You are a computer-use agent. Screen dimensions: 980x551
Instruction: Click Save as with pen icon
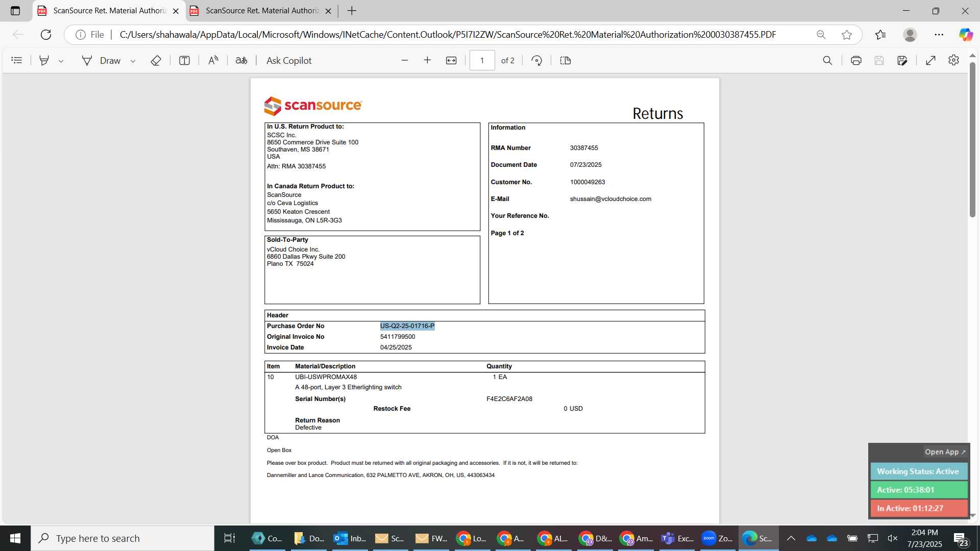902,60
